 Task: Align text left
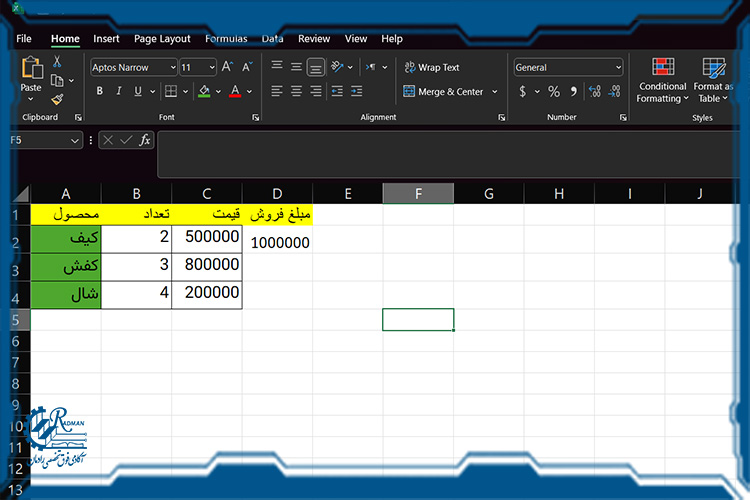tap(277, 91)
